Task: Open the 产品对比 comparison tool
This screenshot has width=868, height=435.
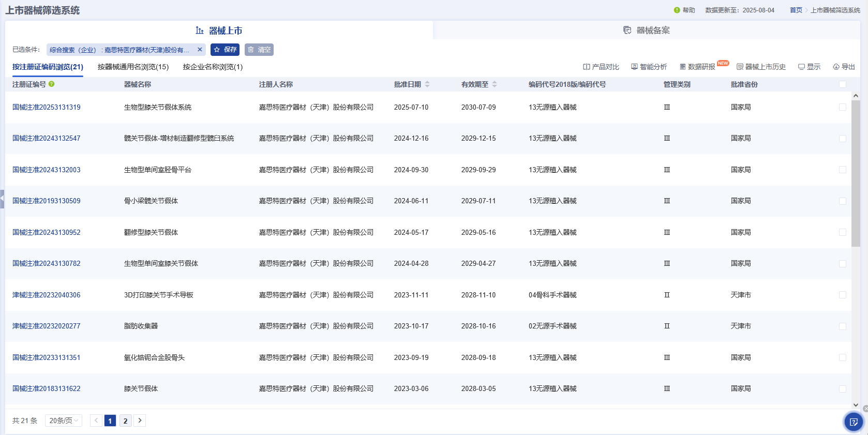Action: tap(601, 67)
